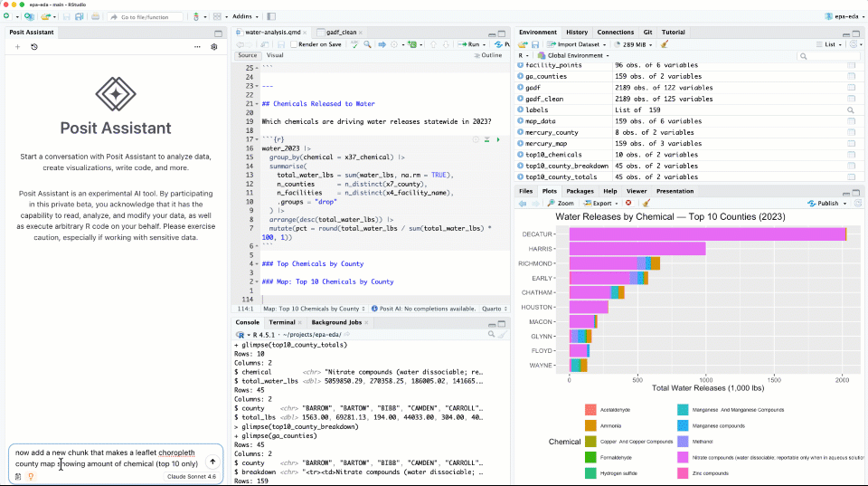This screenshot has width=868, height=486.
Task: Run current chunk with green play arrow
Action: [x=498, y=139]
